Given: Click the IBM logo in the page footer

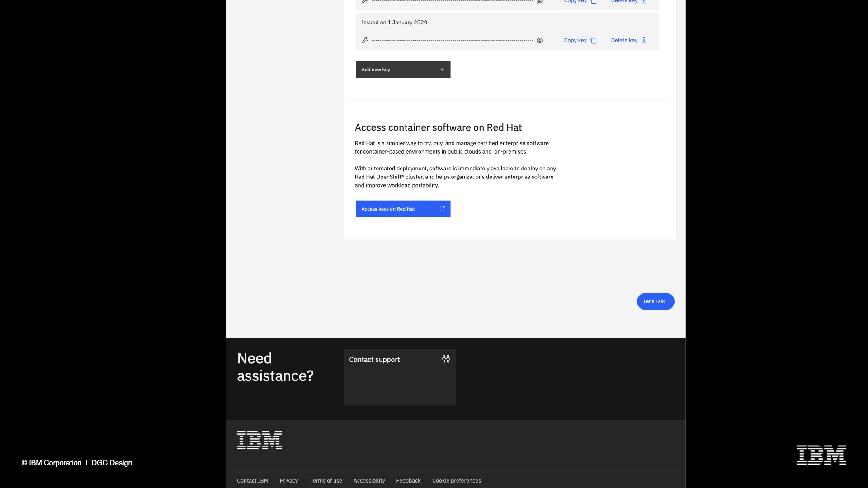Looking at the screenshot, I should [259, 440].
